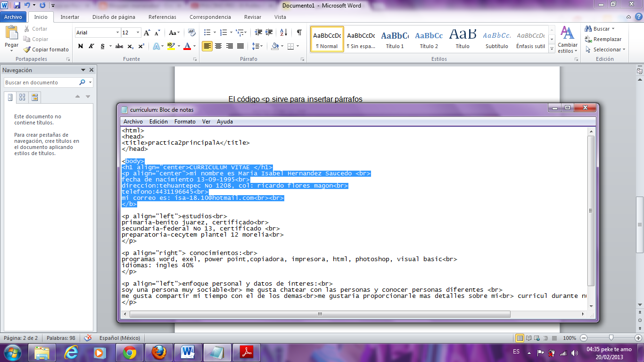644x362 pixels.
Task: Open Change case Aa dropdown
Action: coord(174,33)
